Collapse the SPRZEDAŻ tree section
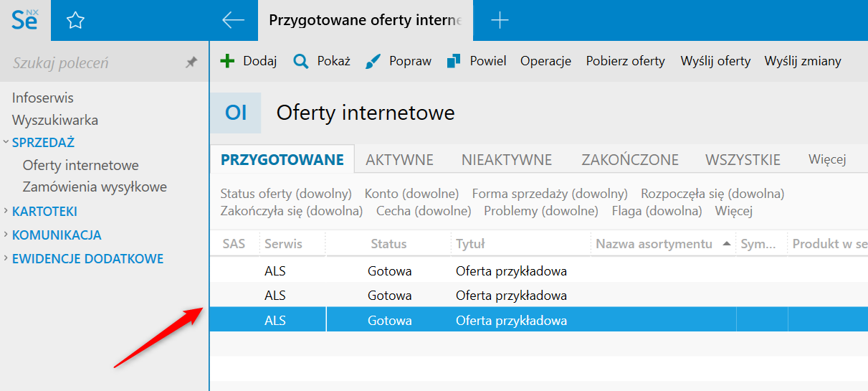The width and height of the screenshot is (868, 391). 6,142
